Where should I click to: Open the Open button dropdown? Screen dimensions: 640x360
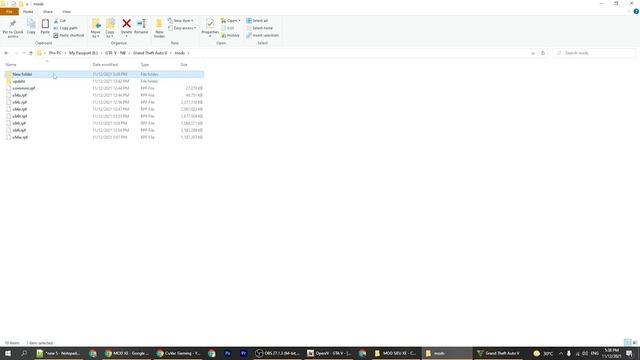[x=239, y=21]
